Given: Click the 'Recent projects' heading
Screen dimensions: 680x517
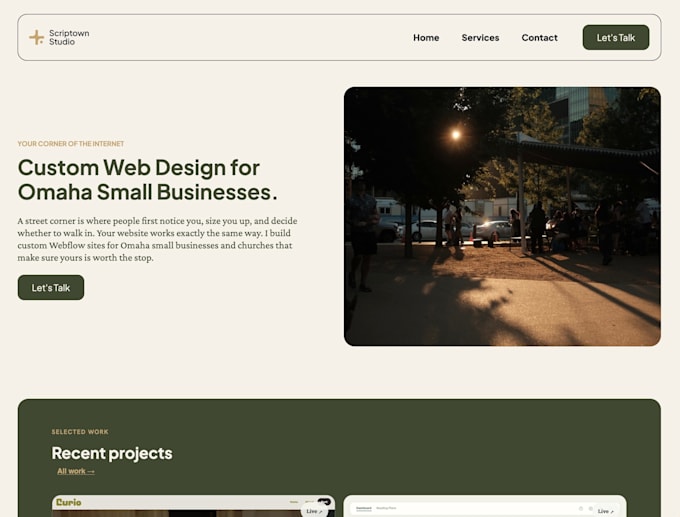Looking at the screenshot, I should tap(112, 453).
